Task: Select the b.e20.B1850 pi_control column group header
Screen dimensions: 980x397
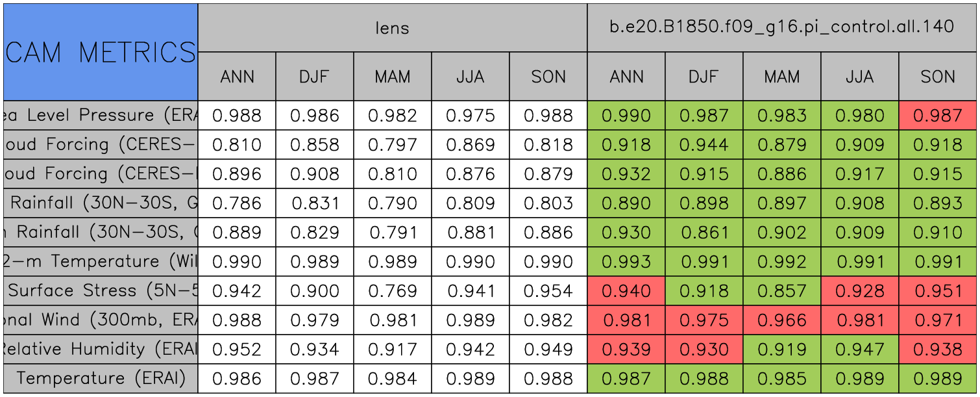Action: [x=781, y=27]
